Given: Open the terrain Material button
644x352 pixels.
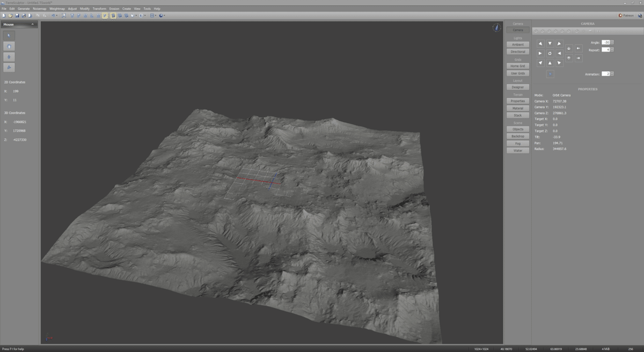Looking at the screenshot, I should (x=518, y=108).
